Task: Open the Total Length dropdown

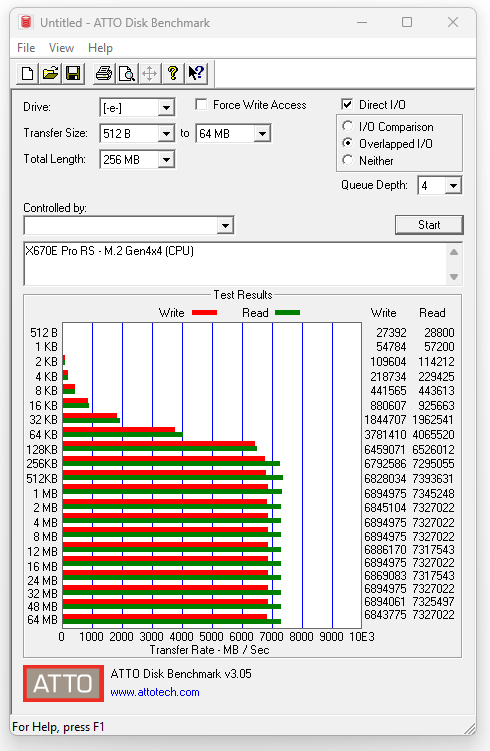Action: [x=166, y=159]
